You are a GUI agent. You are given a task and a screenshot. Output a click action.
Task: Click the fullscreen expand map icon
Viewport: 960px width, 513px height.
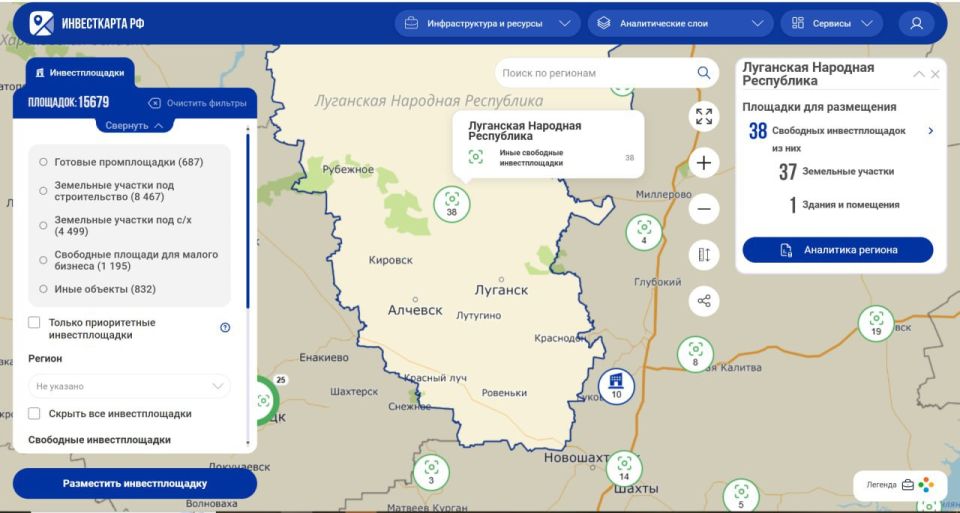tap(704, 117)
